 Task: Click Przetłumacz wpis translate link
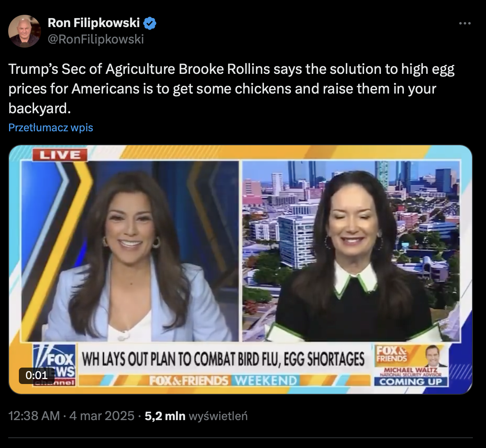point(51,128)
